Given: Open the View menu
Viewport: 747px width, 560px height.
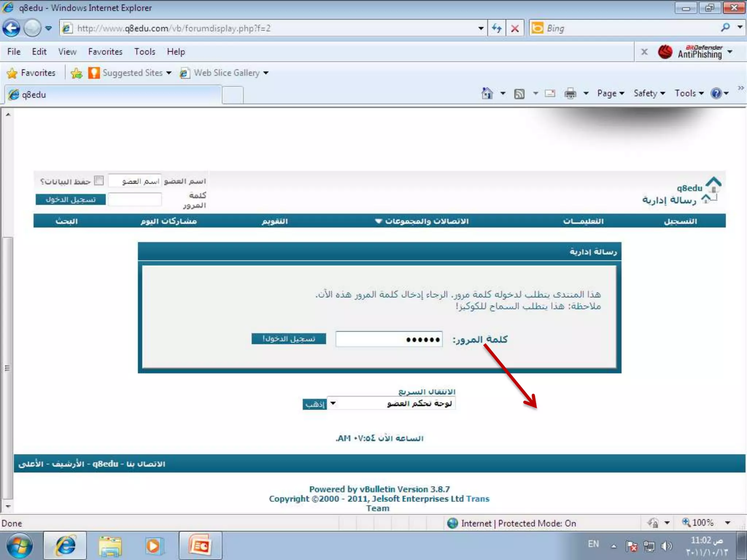Looking at the screenshot, I should coord(67,52).
